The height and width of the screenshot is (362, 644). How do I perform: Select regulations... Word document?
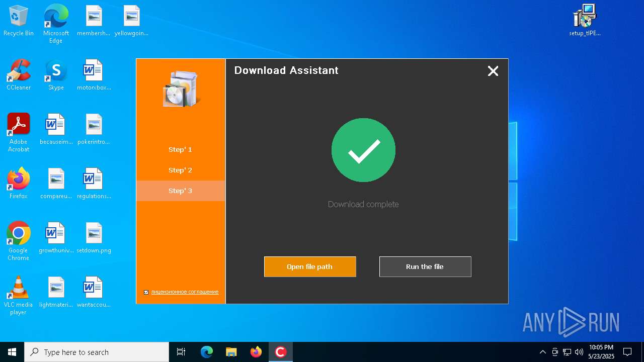pyautogui.click(x=94, y=184)
